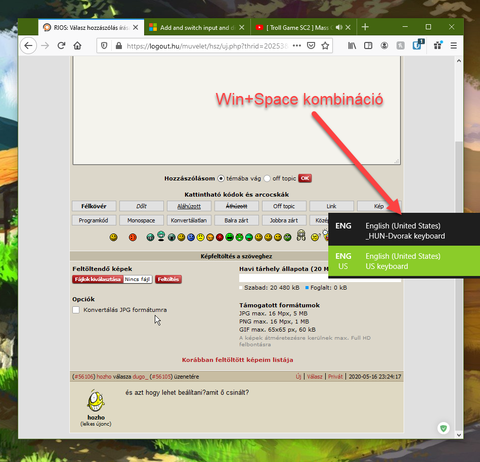Apply Dőlt italic formatting code
Image resolution: width=480 pixels, height=462 pixels.
point(141,206)
